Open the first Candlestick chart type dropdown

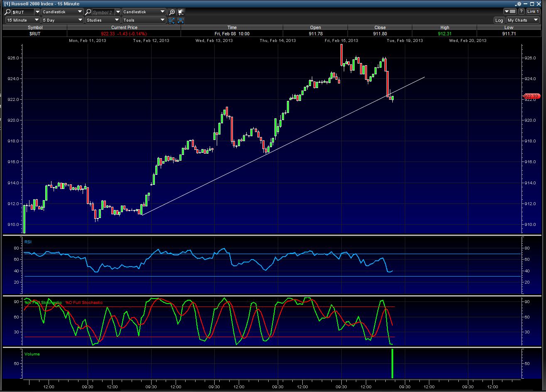pos(62,12)
